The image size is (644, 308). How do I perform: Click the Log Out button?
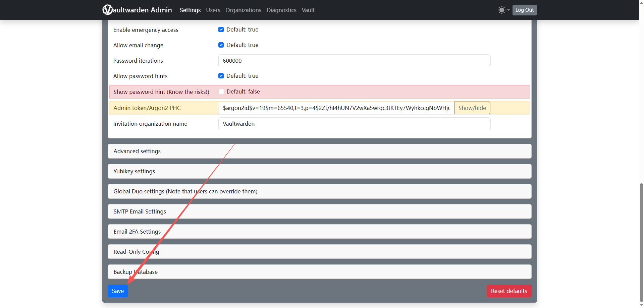tap(524, 10)
